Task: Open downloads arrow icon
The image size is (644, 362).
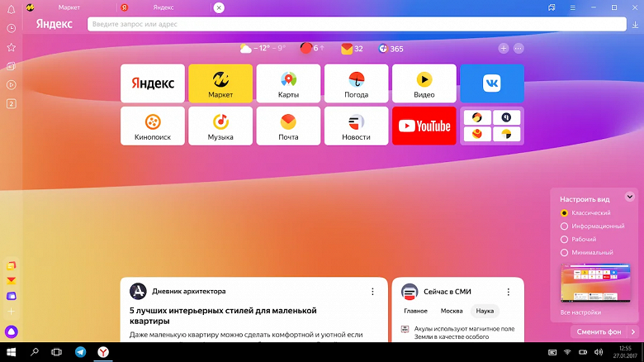Action: click(635, 25)
